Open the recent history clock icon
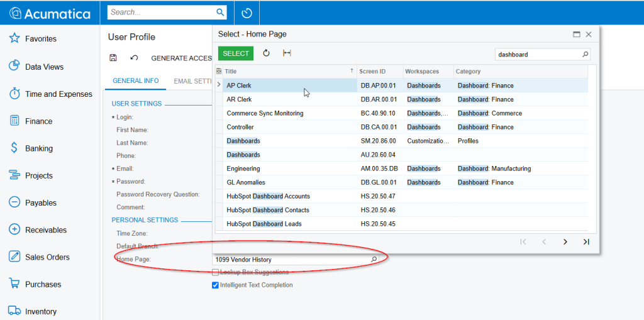The image size is (644, 320). pyautogui.click(x=247, y=13)
